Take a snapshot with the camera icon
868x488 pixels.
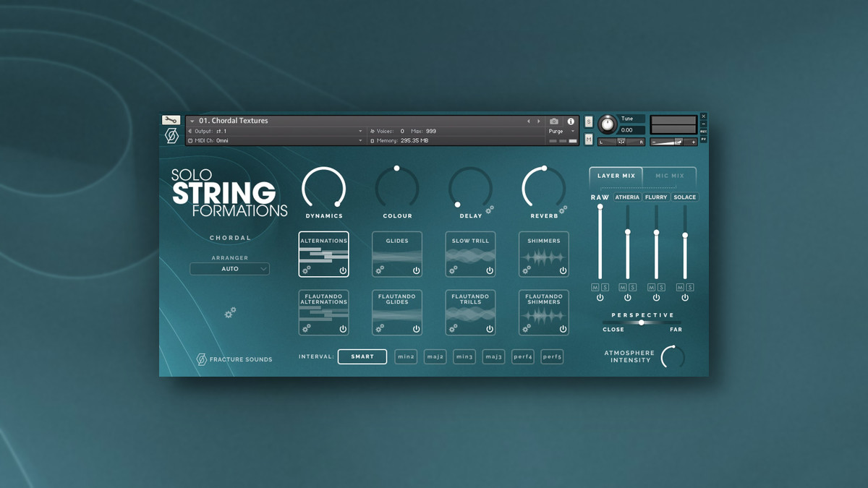(554, 121)
